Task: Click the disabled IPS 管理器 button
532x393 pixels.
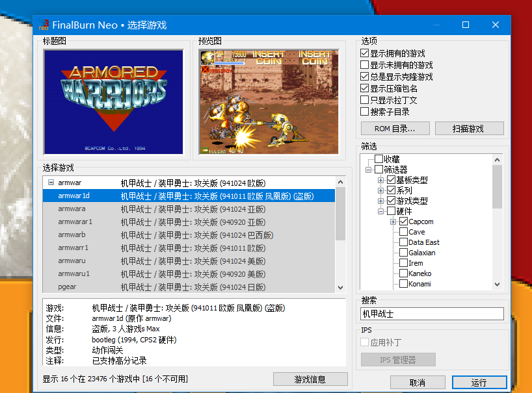Action: pyautogui.click(x=398, y=359)
